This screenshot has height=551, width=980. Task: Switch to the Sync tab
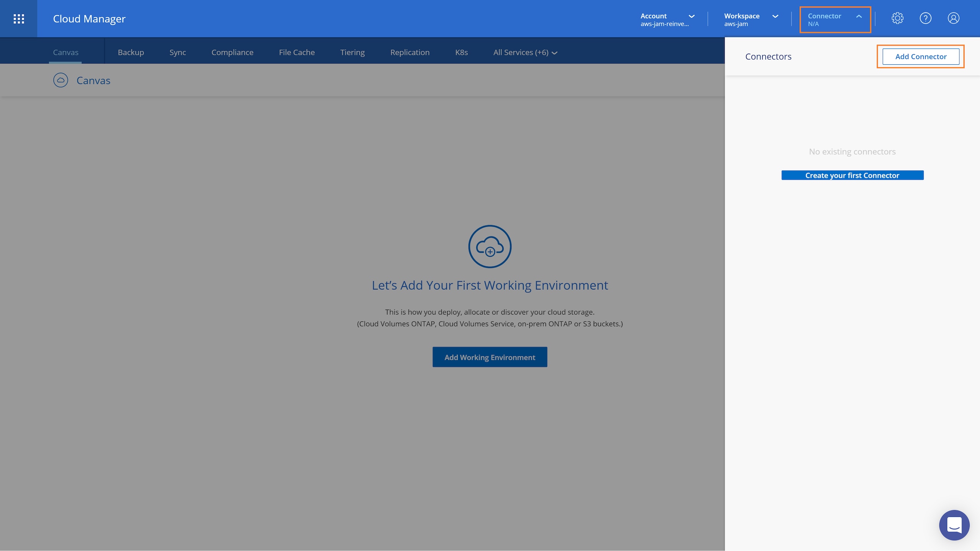click(x=178, y=52)
